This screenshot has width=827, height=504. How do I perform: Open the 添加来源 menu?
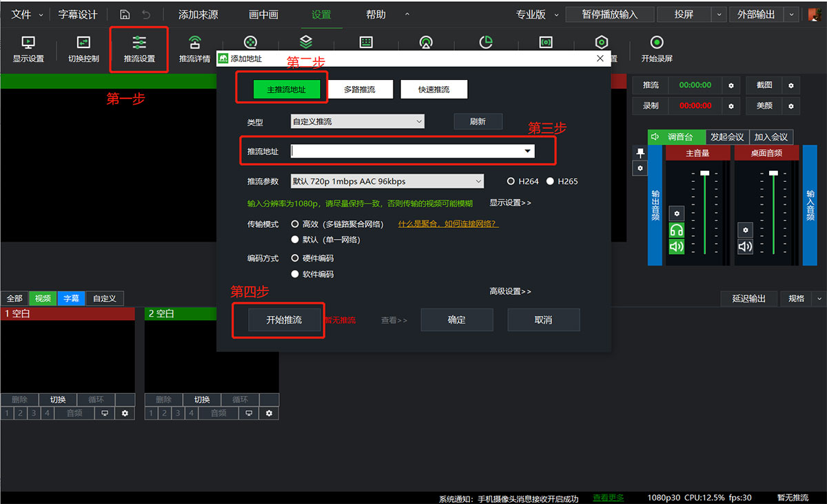pos(198,14)
